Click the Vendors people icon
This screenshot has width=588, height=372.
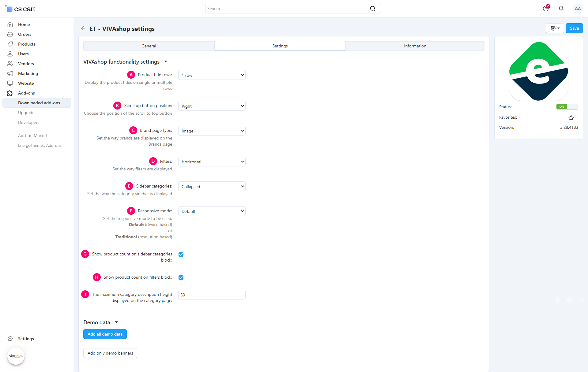point(10,64)
